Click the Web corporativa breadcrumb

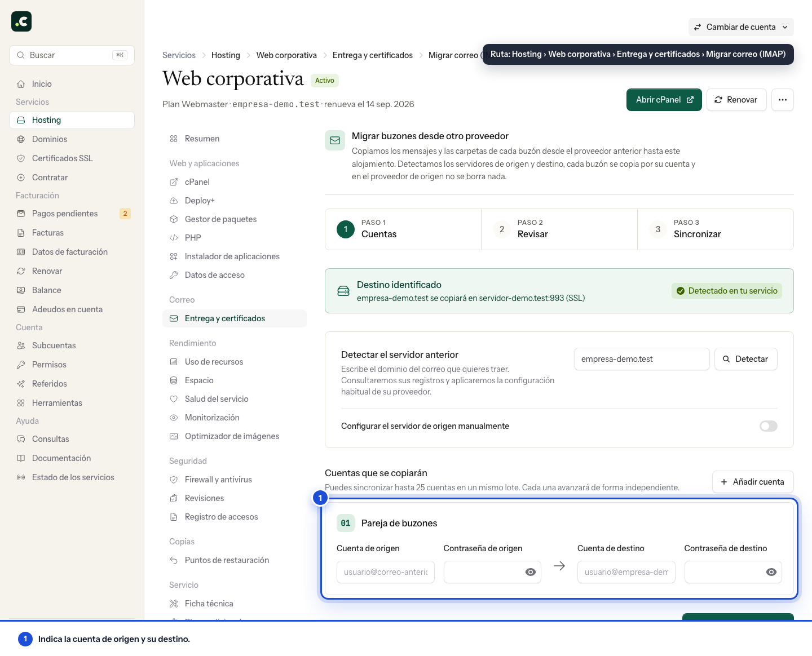286,55
